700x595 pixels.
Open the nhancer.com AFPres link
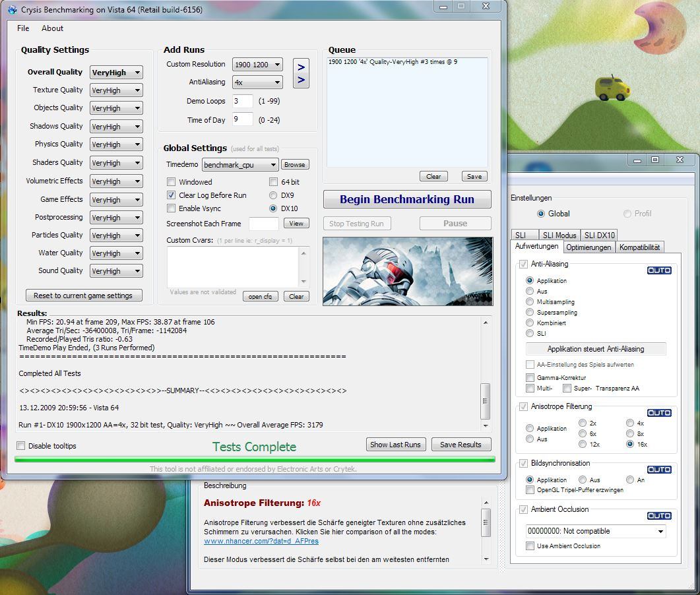point(261,541)
